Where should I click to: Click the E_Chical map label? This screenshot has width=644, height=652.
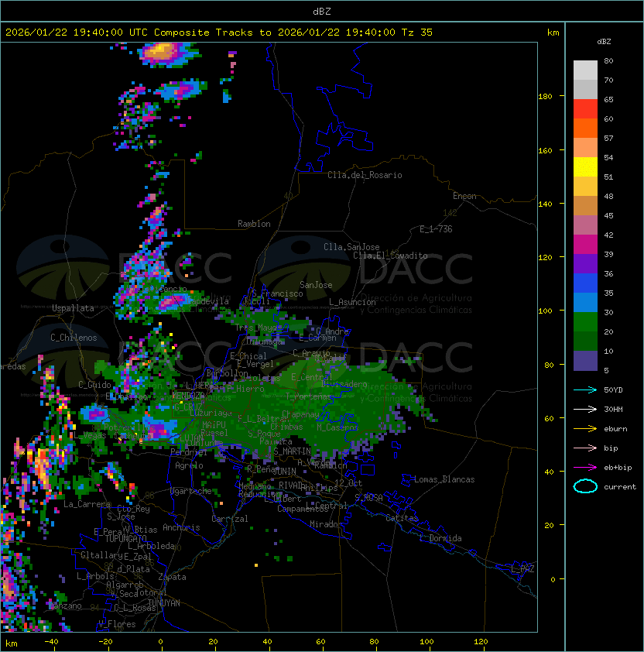248,356
